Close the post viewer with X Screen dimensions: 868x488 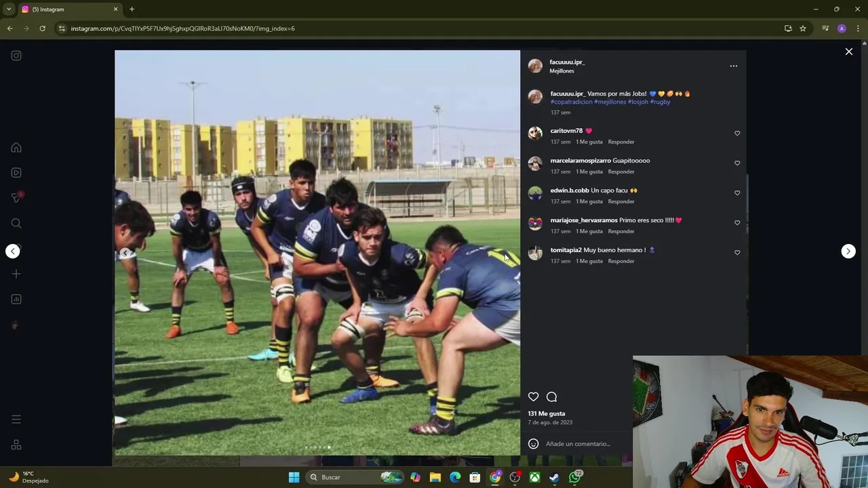coord(848,52)
